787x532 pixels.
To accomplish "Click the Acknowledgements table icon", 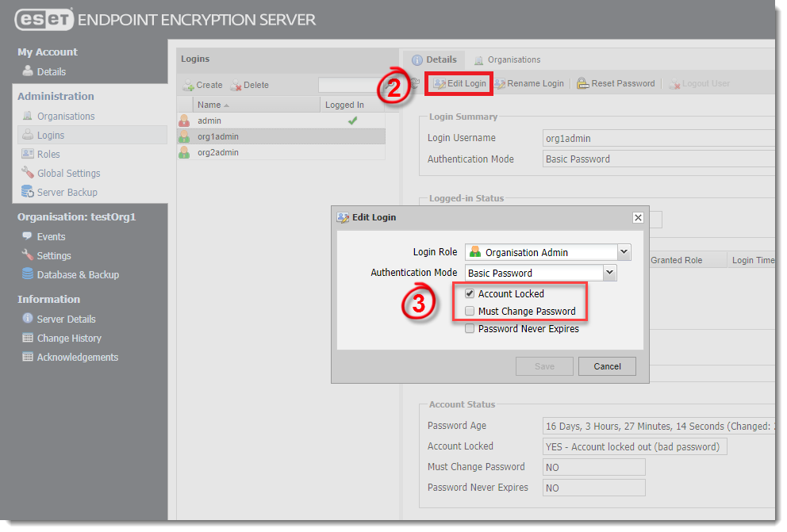I will (28, 357).
